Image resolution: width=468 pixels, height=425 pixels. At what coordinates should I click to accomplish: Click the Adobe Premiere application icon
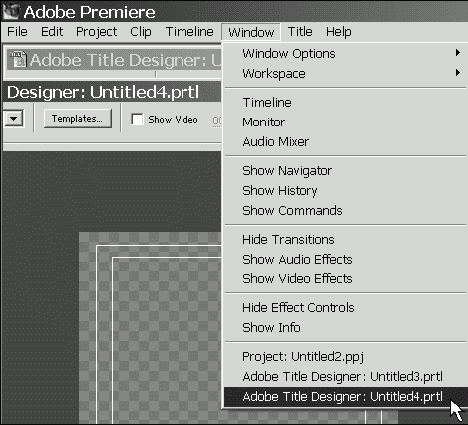pyautogui.click(x=11, y=11)
